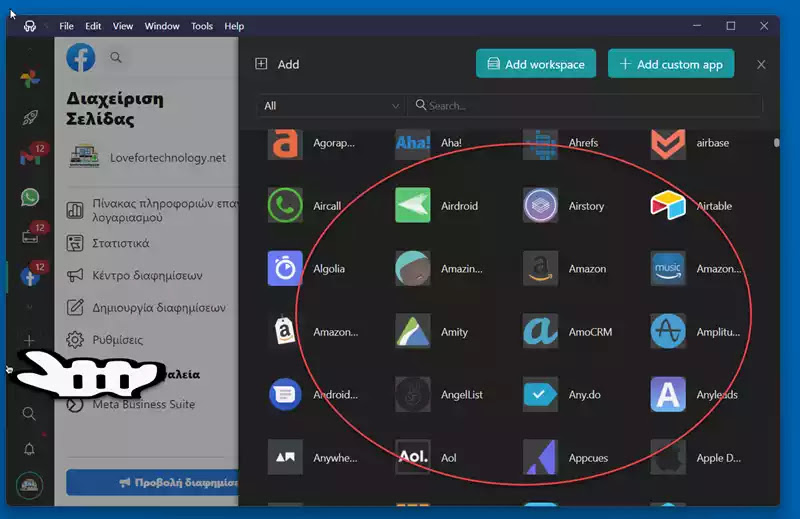Image resolution: width=800 pixels, height=519 pixels.
Task: Click the Add custom app button
Action: coord(671,64)
